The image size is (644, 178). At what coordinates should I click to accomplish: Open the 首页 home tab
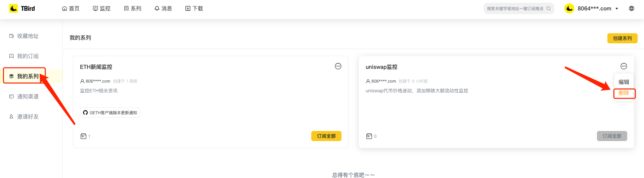[x=71, y=8]
